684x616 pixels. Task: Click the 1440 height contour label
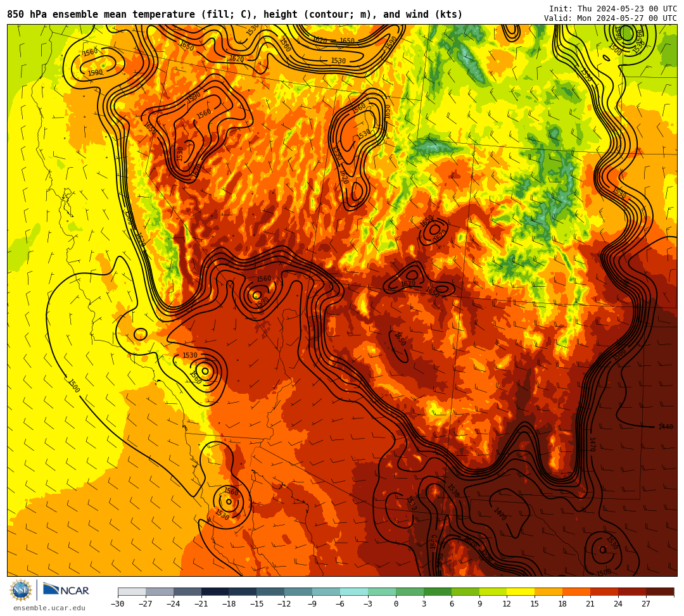[x=666, y=427]
